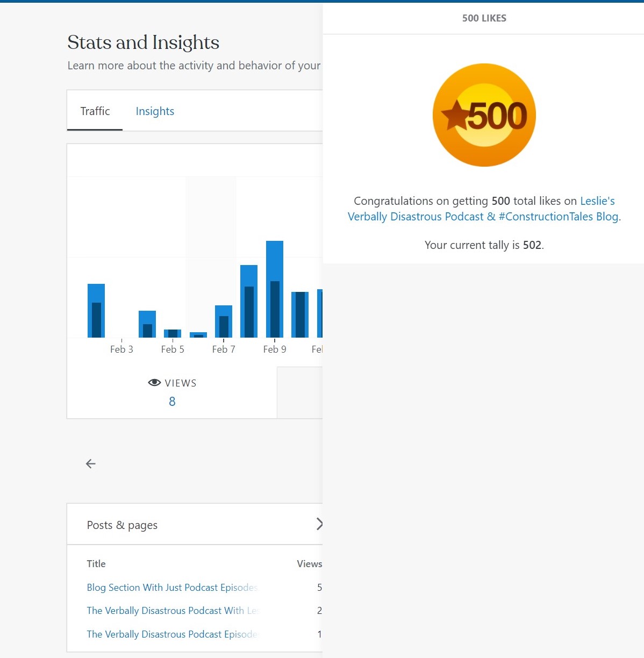Click the 500 LIKES panel header
This screenshot has height=658, width=644.
[x=484, y=18]
